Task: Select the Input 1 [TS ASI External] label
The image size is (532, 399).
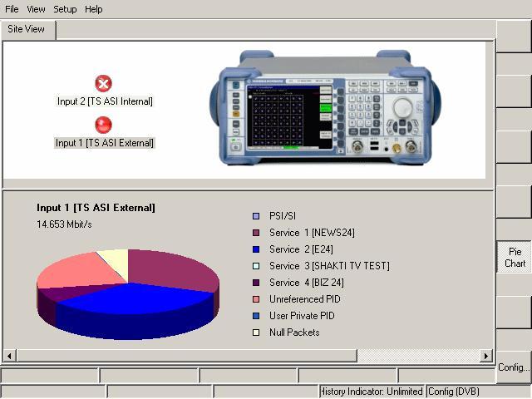Action: (105, 143)
